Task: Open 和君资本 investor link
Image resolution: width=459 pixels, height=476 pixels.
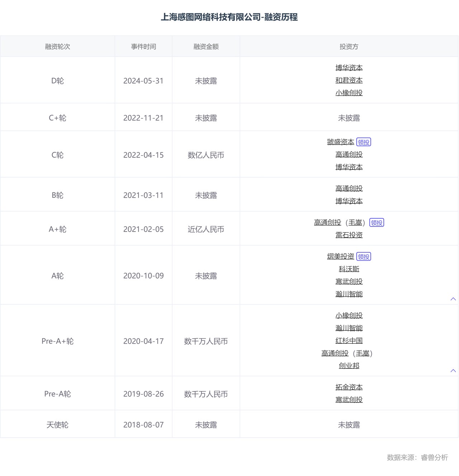Action: (349, 80)
